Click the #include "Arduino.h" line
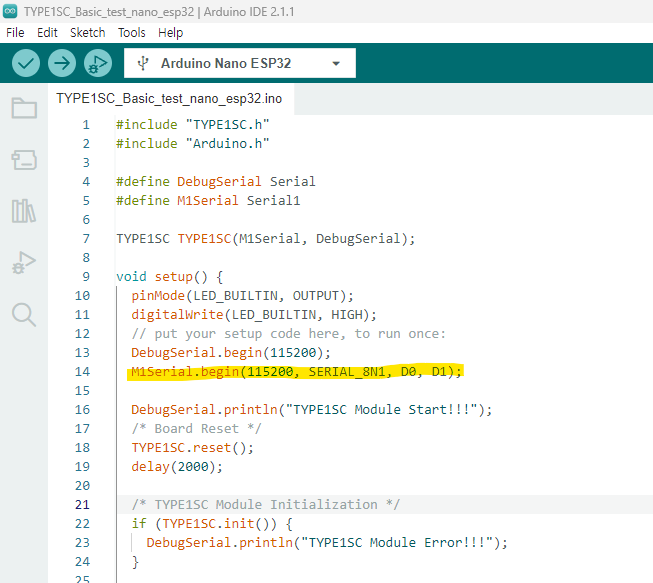 (x=193, y=144)
